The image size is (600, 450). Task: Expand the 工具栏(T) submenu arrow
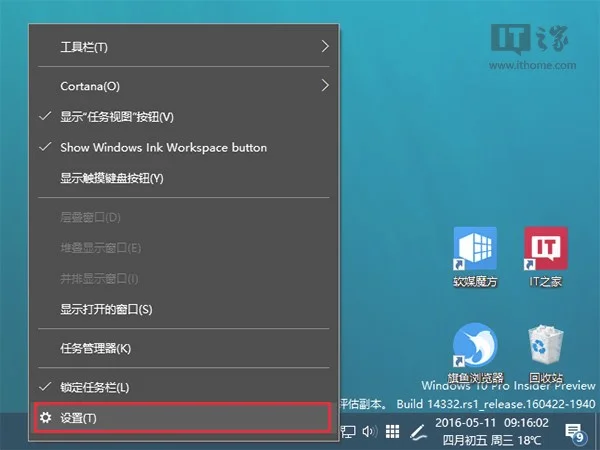325,46
